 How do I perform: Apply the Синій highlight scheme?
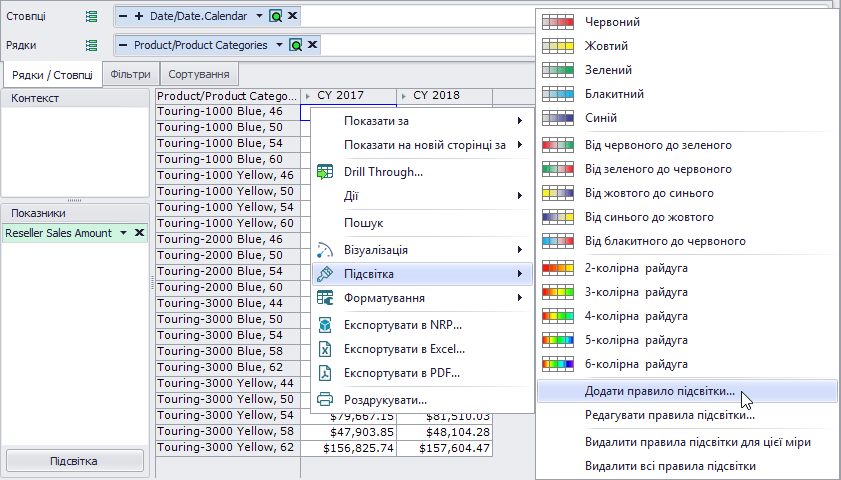point(687,118)
